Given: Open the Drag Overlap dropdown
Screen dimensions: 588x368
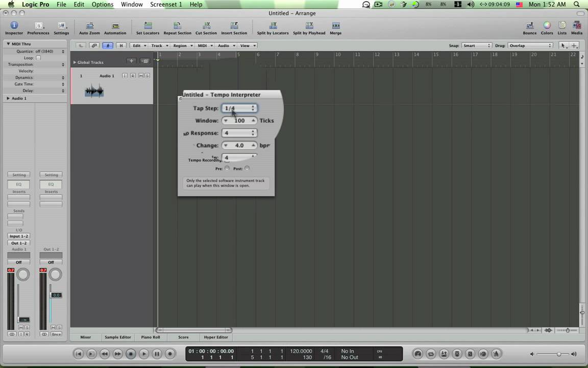Looking at the screenshot, I should (530, 45).
